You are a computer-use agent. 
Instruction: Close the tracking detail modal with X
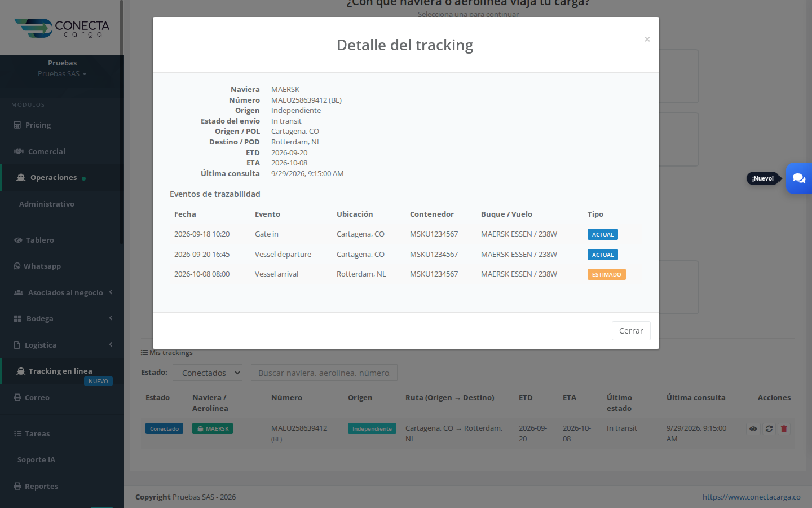click(647, 39)
